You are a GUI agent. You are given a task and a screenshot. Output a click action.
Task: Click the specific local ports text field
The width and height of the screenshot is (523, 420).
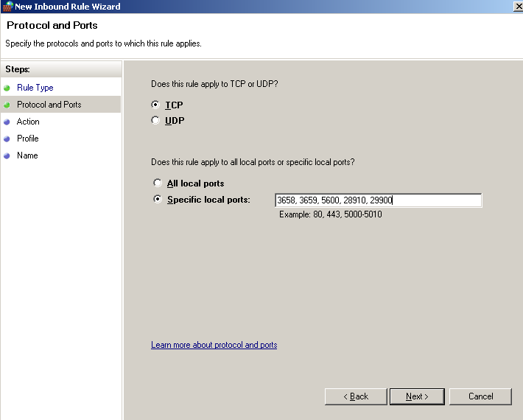pyautogui.click(x=378, y=200)
